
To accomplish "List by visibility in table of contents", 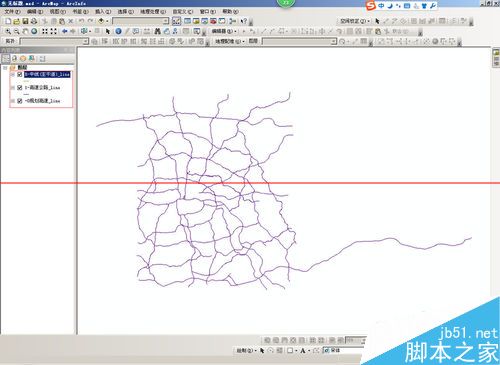I will [x=23, y=58].
